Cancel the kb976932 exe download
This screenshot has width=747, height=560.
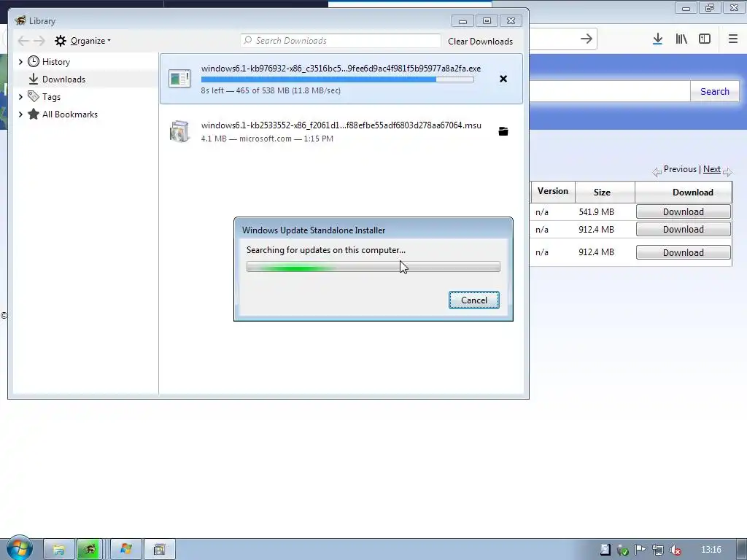503,79
